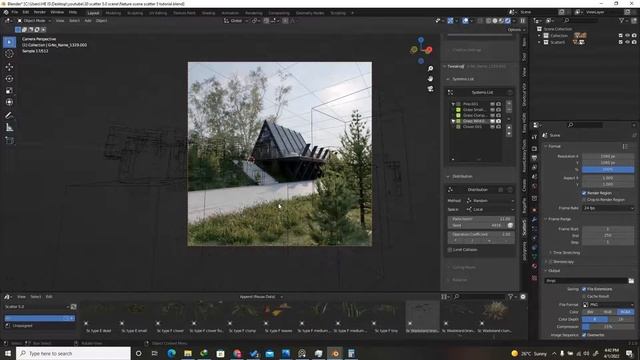Open the Material properties sphere icon

coord(534,266)
